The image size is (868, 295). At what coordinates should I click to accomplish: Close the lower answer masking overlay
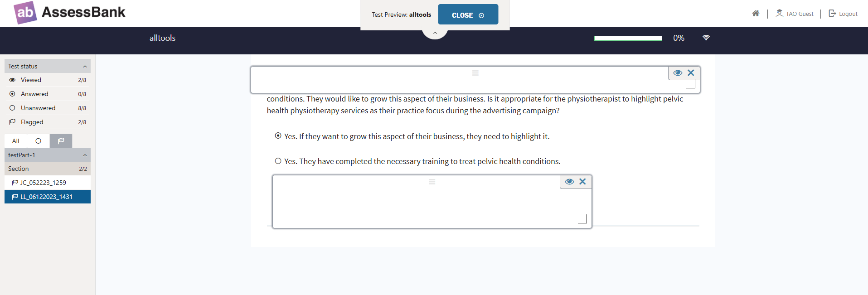(x=582, y=181)
